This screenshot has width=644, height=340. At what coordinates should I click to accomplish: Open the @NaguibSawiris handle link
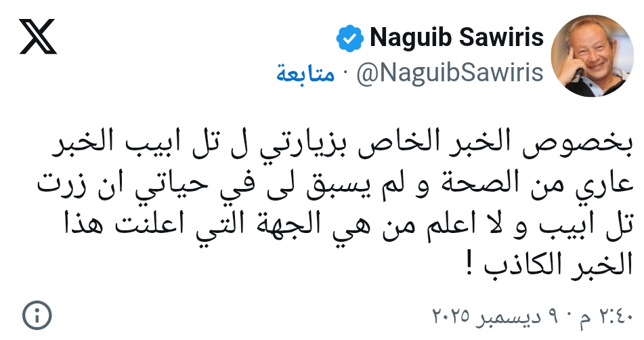point(449,73)
